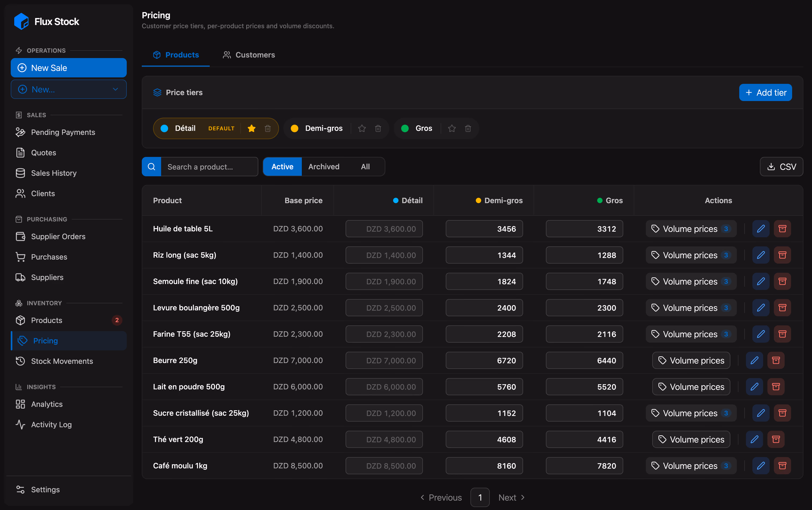The width and height of the screenshot is (812, 510).
Task: Expand the New... dropdown
Action: click(69, 89)
